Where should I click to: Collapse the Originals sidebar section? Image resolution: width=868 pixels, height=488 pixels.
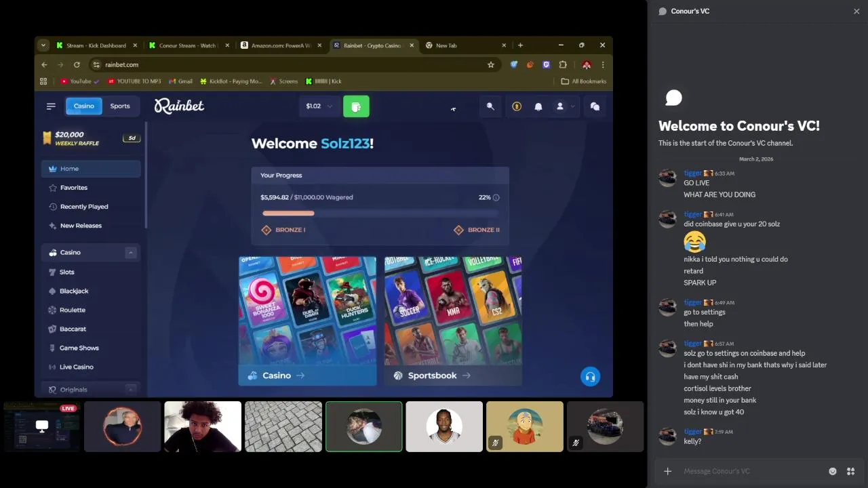(x=130, y=390)
